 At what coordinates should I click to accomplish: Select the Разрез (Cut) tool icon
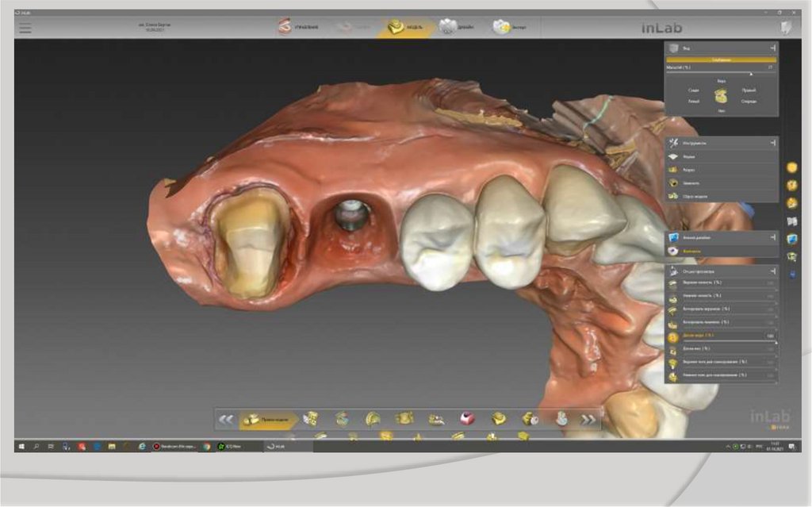click(x=673, y=170)
